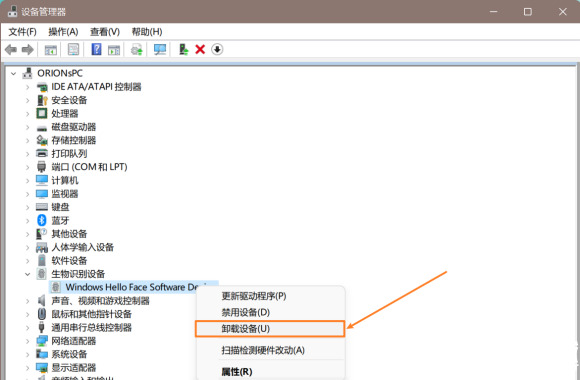The height and width of the screenshot is (380, 580).
Task: Open the 操作(A) menu
Action: click(63, 32)
